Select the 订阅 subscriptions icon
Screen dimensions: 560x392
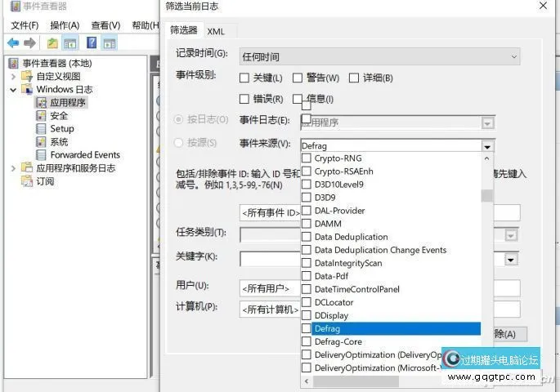point(27,181)
